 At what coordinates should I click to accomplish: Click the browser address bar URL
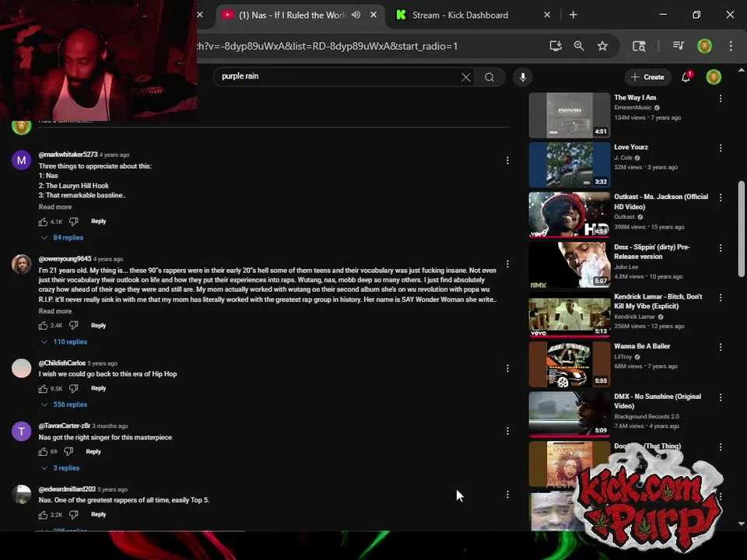328,46
